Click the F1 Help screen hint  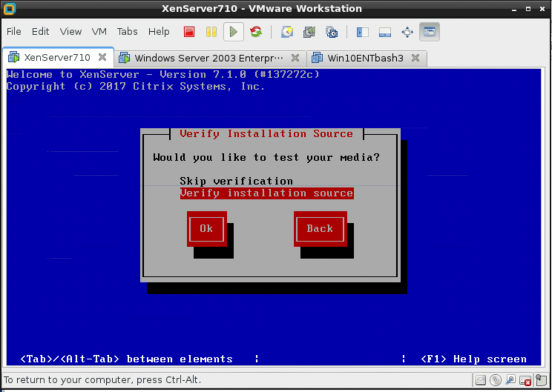click(x=473, y=359)
